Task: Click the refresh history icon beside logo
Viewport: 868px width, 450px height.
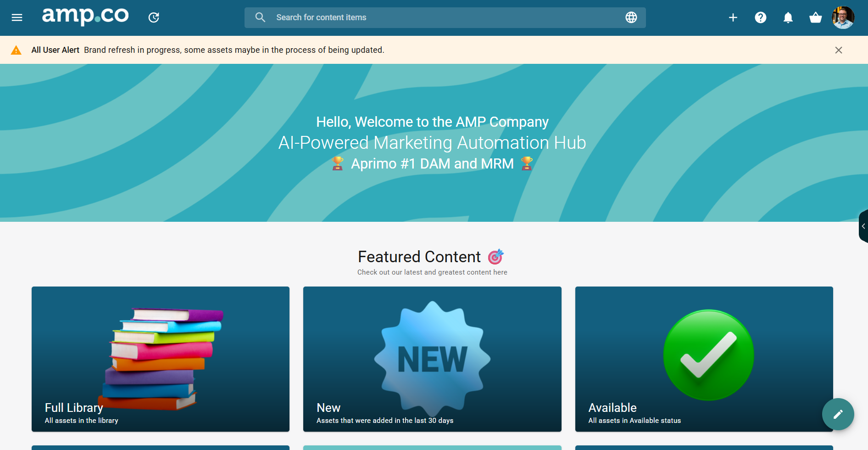Action: tap(154, 17)
